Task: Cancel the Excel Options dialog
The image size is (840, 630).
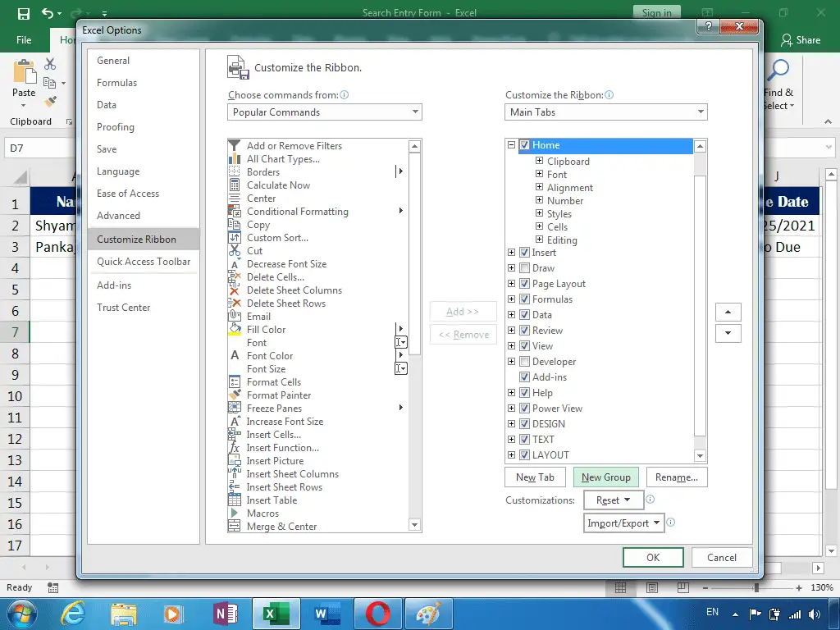Action: [722, 558]
